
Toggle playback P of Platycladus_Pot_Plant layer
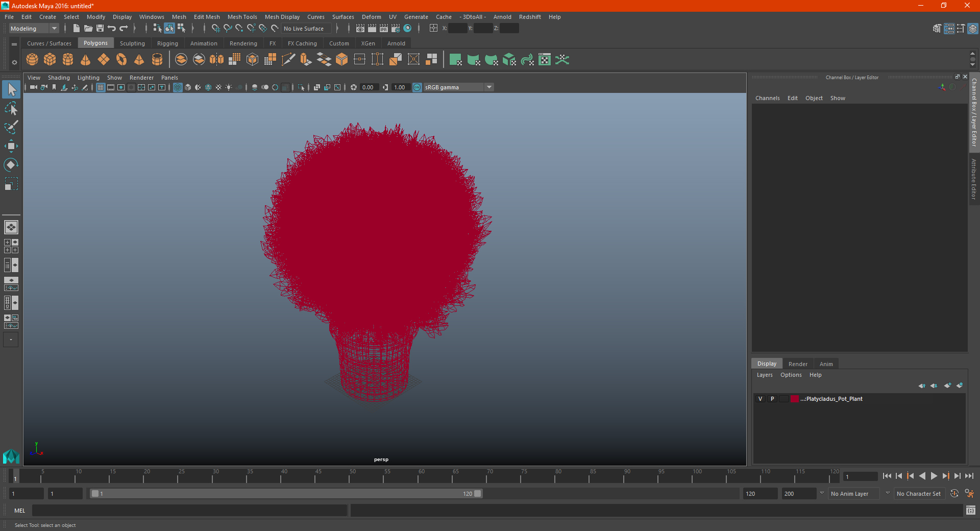[x=772, y=399]
